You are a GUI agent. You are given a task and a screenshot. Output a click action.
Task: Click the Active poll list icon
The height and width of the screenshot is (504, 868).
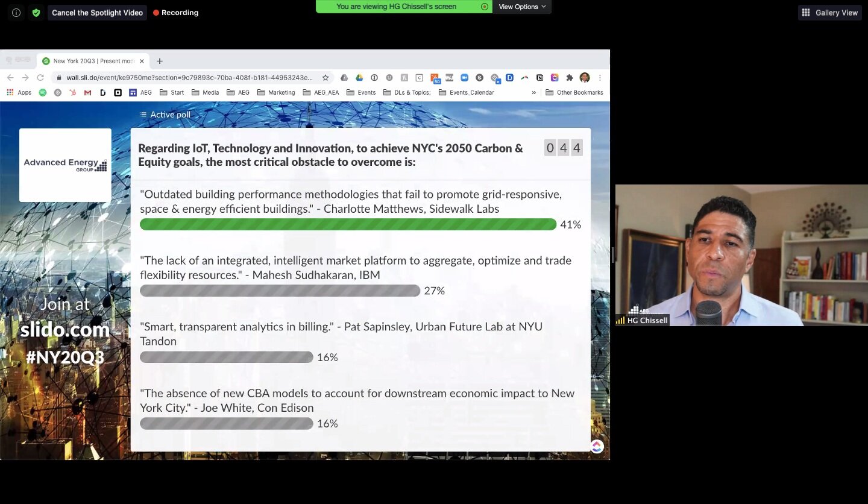point(143,115)
